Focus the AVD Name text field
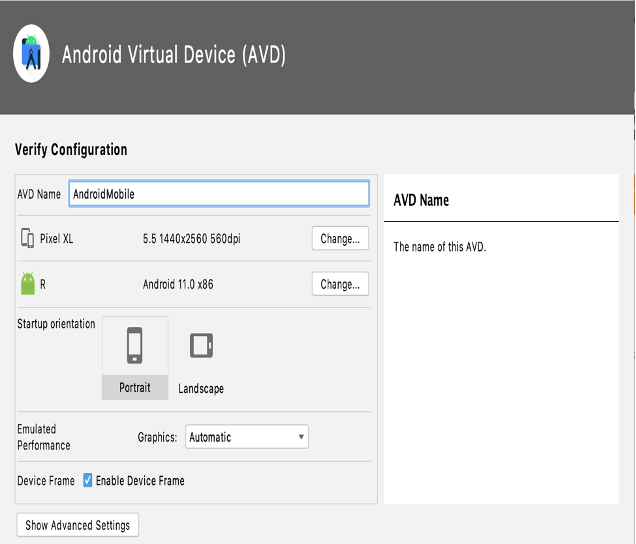Screen dimensions: 636x544 [x=218, y=194]
